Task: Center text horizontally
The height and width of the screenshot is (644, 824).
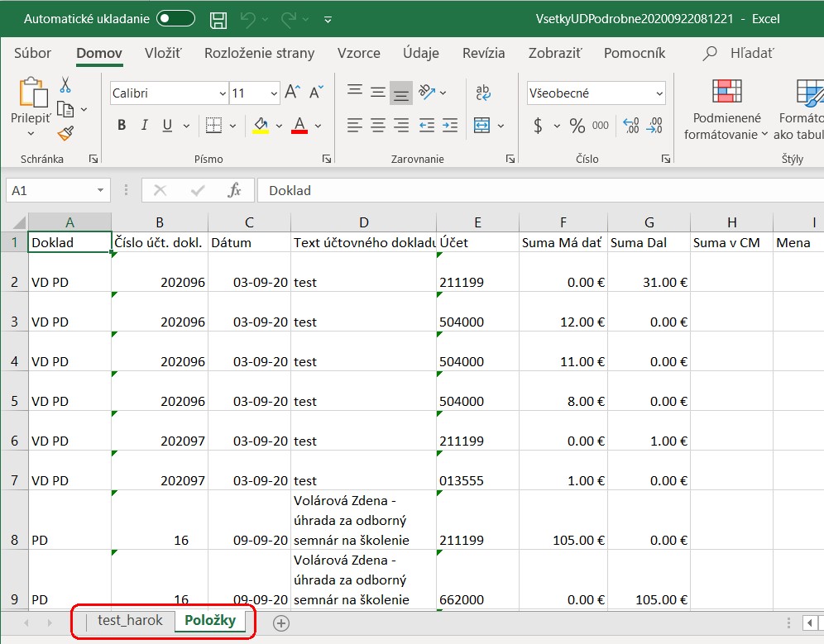Action: [x=378, y=125]
